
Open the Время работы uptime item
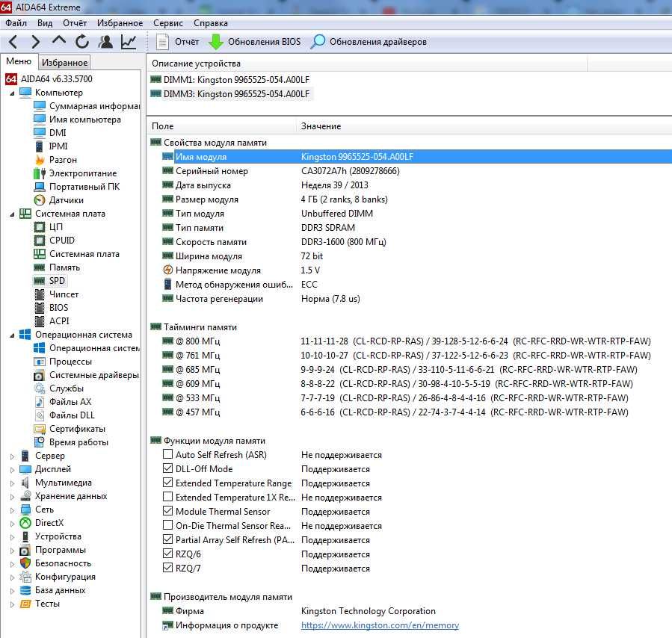(x=78, y=442)
